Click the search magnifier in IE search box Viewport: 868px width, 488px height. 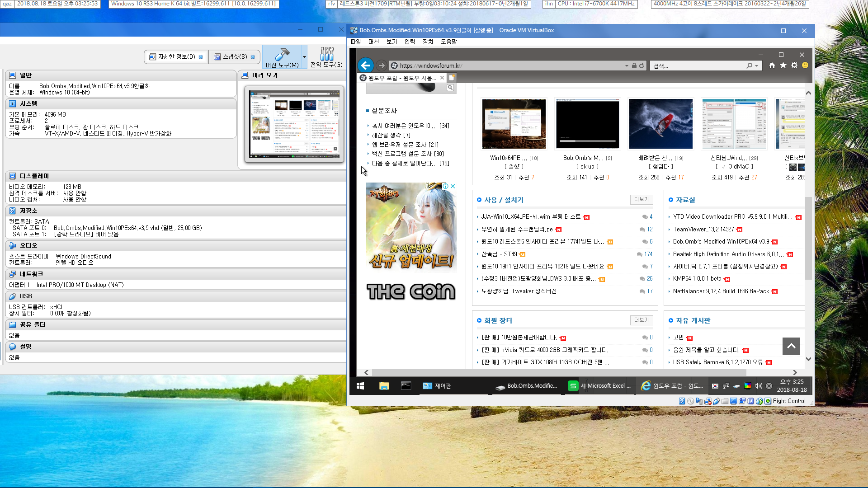[x=750, y=66]
